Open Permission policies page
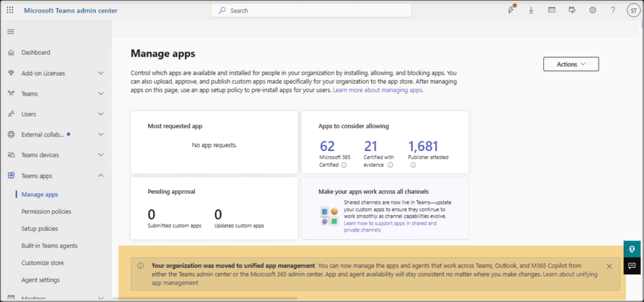Screen dimensions: 644x302 click(x=47, y=211)
